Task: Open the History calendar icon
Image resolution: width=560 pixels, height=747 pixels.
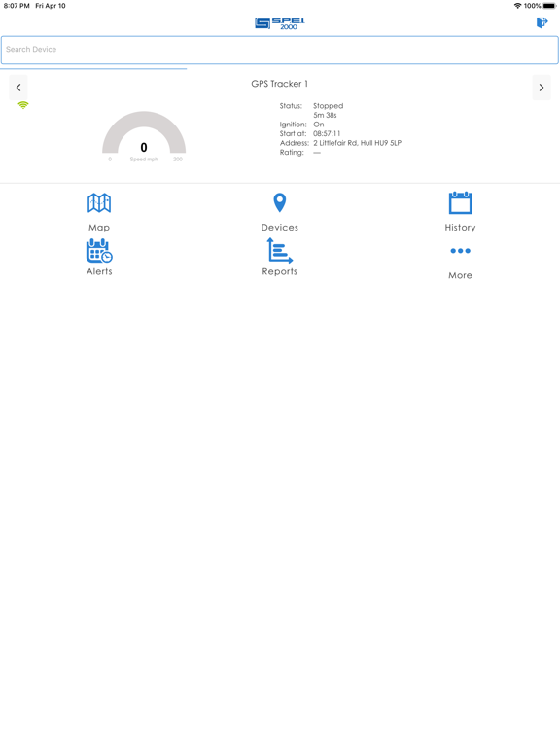Action: click(460, 203)
